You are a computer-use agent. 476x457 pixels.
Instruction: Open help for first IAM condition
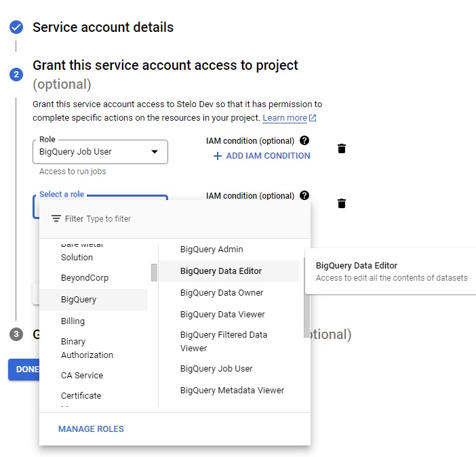click(x=304, y=141)
